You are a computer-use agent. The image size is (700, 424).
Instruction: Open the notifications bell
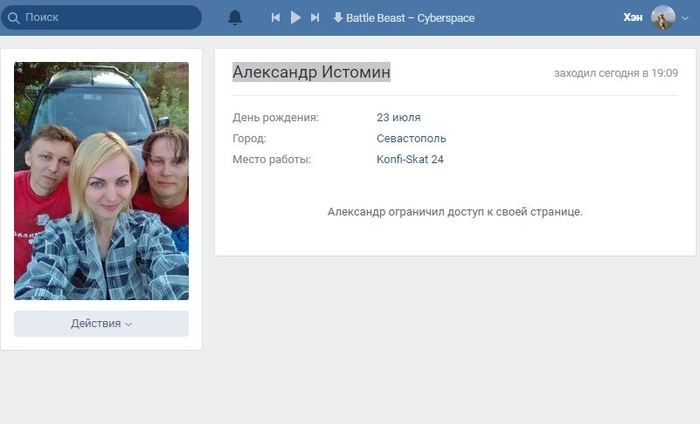[x=235, y=17]
